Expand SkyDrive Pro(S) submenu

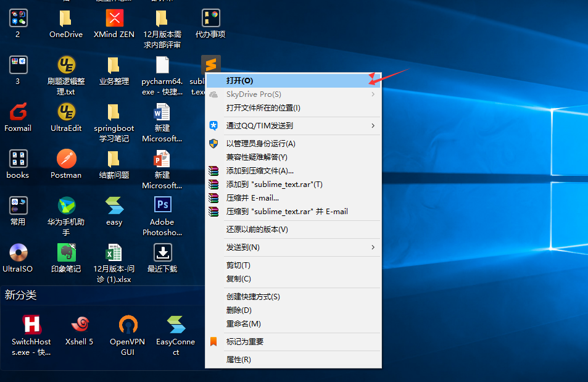293,94
